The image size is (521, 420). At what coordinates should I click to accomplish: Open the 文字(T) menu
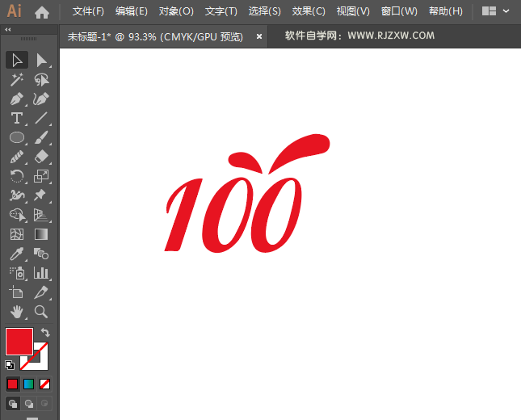click(x=221, y=11)
